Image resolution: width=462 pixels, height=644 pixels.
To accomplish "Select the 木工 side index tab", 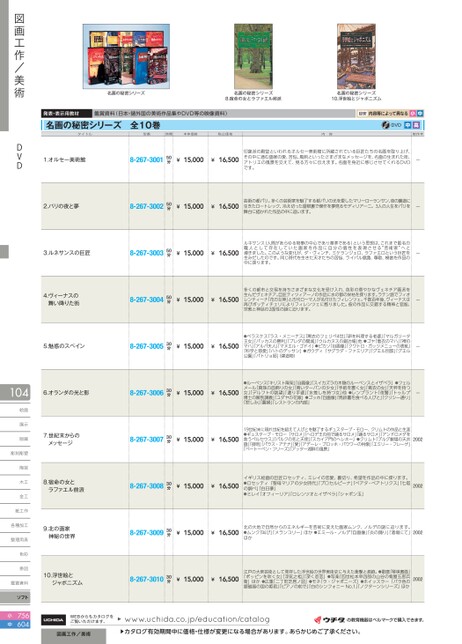I will (x=15, y=482).
